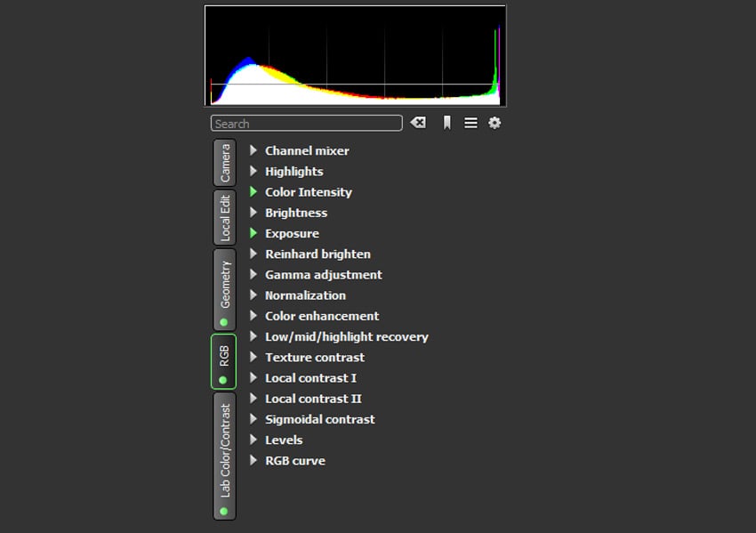This screenshot has width=756, height=533.
Task: Click the bookmark icon beside the search box
Action: click(x=447, y=123)
